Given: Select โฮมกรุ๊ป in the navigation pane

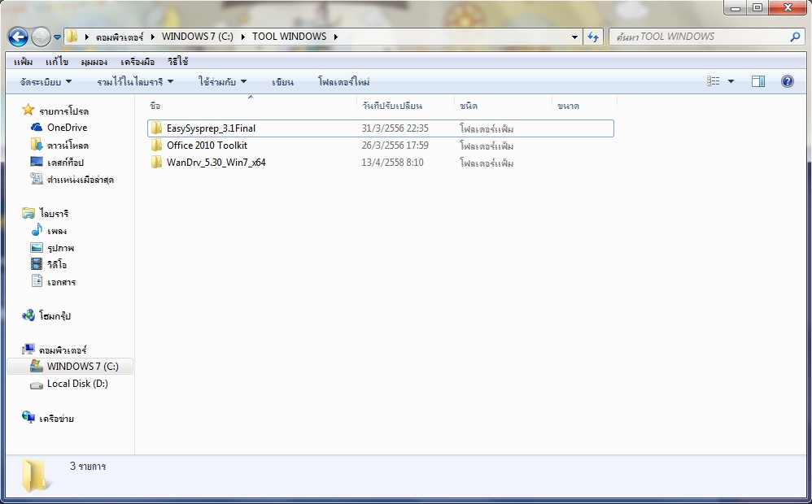Looking at the screenshot, I should pyautogui.click(x=55, y=315).
